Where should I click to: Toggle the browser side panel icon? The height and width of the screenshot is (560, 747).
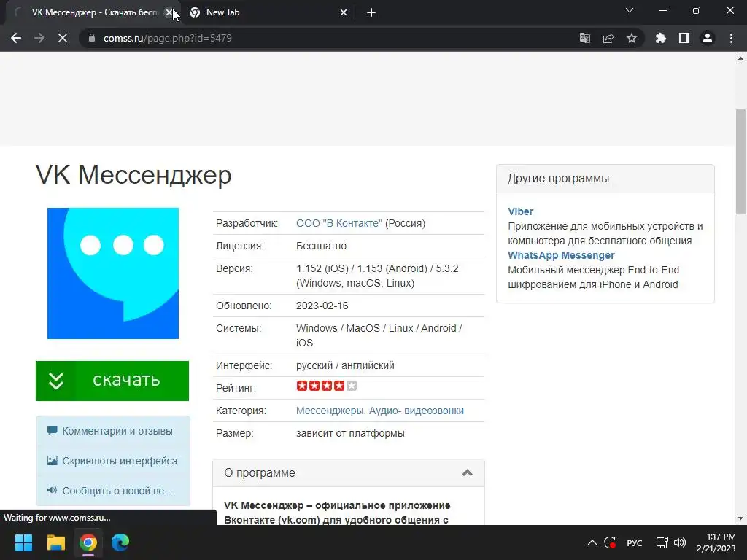(x=684, y=38)
